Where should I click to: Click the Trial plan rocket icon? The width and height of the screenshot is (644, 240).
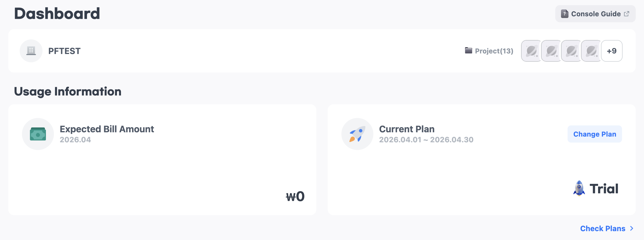point(579,188)
